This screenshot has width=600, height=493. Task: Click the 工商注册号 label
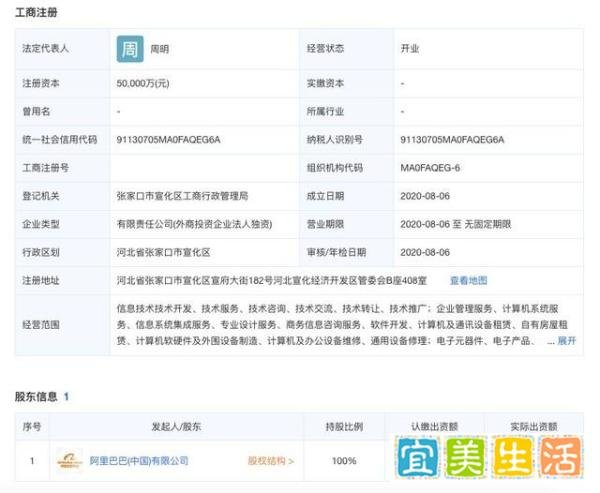45,168
